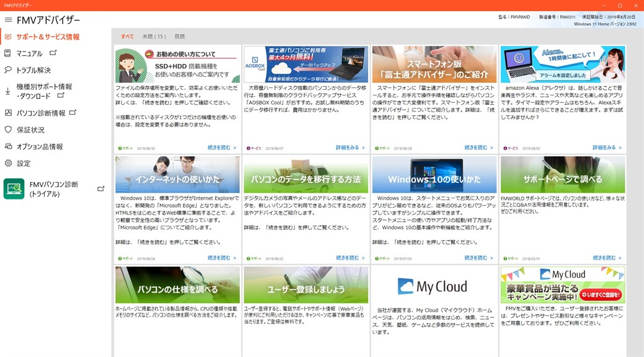Screen dimensions: 644x357
Task: Click 続きを読む on パソコンのデータを移行する方法 card
Action: tap(350, 258)
